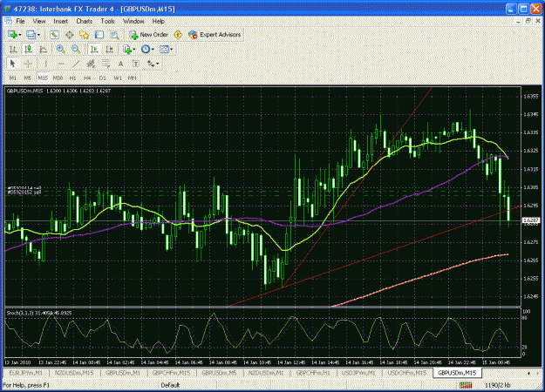Open the Help menu

point(158,21)
